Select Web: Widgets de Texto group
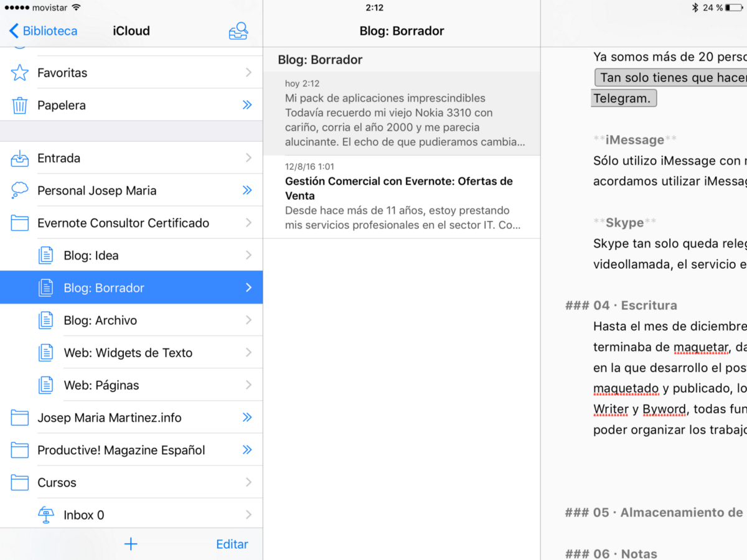The height and width of the screenshot is (560, 747). 128,353
